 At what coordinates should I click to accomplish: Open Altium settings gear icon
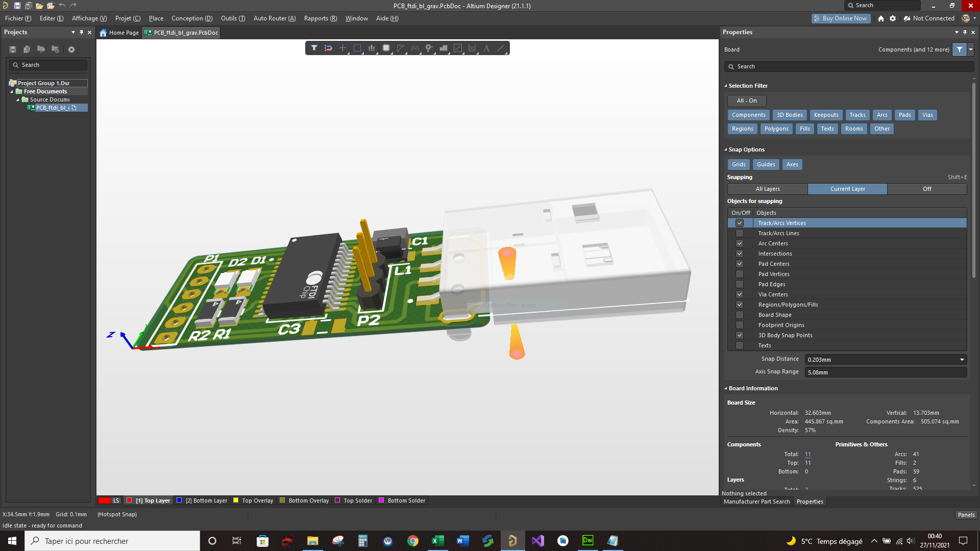[893, 18]
